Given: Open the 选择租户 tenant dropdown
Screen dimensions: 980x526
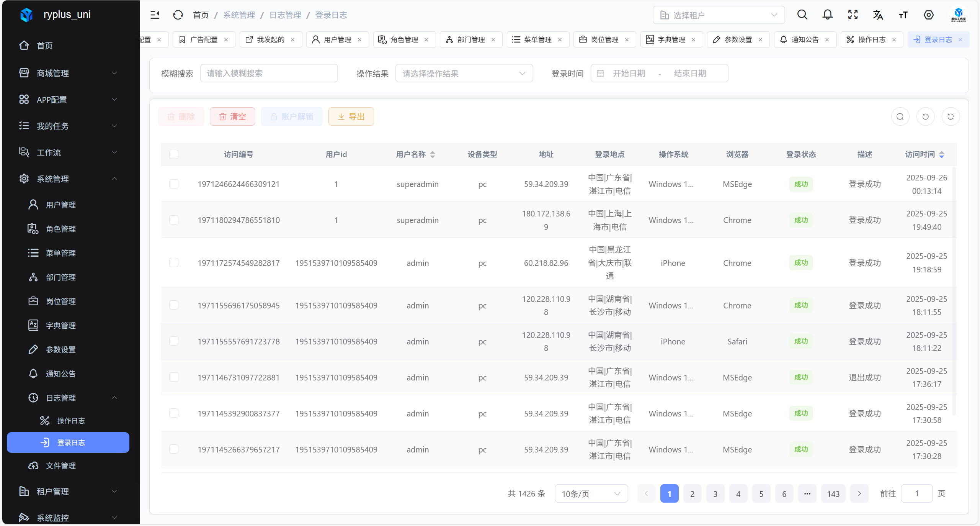Looking at the screenshot, I should [718, 15].
